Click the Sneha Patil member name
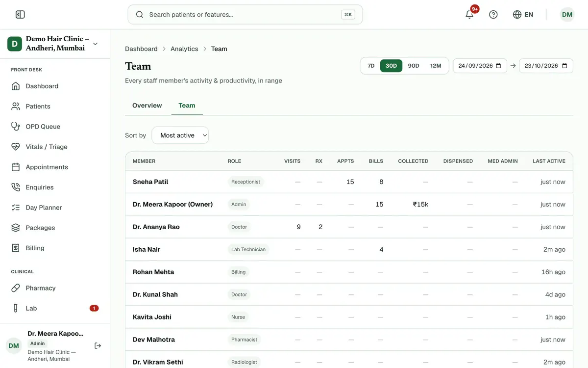Screen dimensions: 588x368 150,182
